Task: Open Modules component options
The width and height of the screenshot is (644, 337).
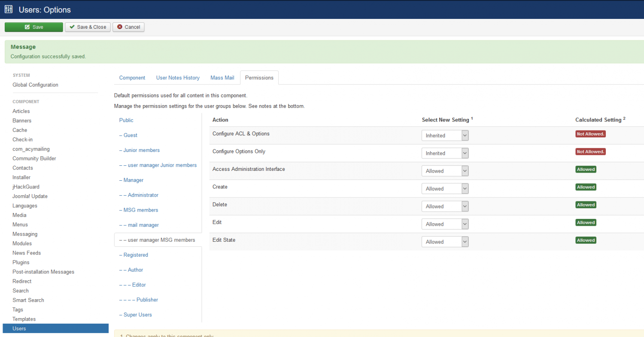Action: click(x=22, y=243)
